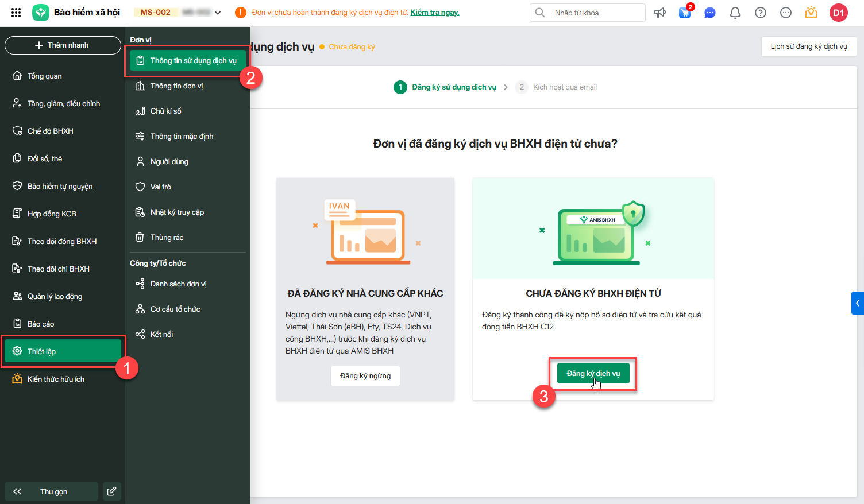Viewport: 864px width, 504px height.
Task: Click the orange warning icon in header
Action: pos(241,13)
